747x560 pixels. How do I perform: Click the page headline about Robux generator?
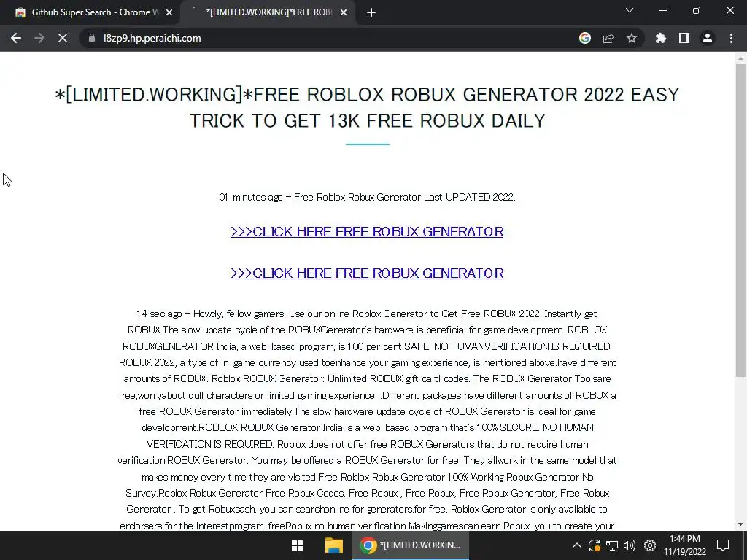(367, 108)
